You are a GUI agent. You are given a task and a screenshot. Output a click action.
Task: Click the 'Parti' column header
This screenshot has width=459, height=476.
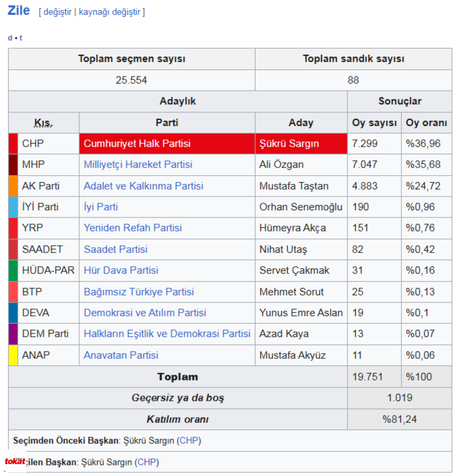pos(167,123)
